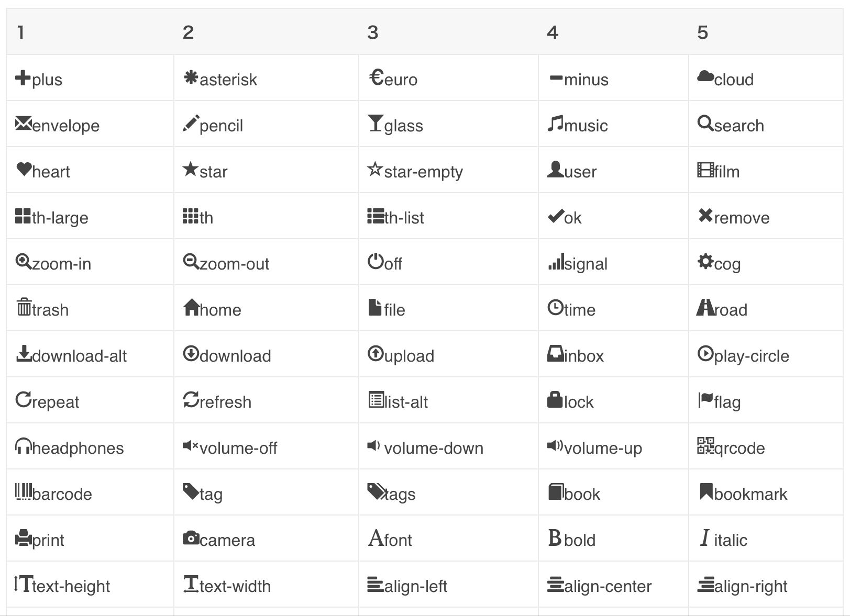Click the bookmark icon

pyautogui.click(x=706, y=491)
